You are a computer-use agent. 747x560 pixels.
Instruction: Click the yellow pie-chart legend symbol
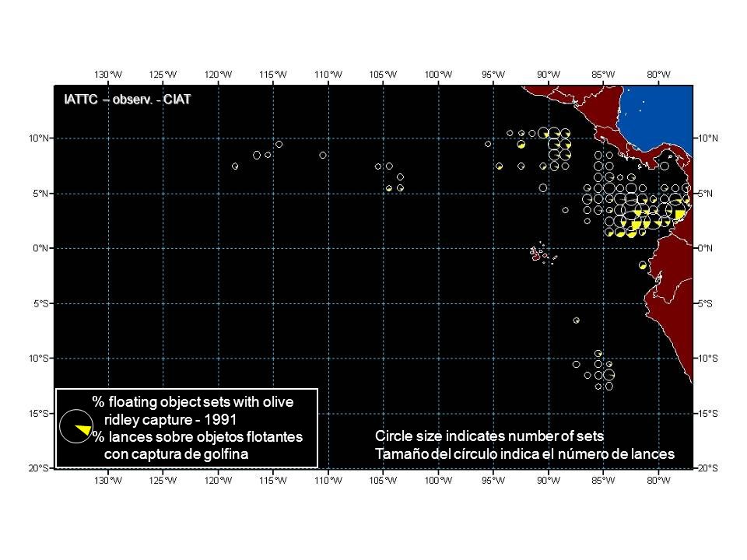pos(76,427)
